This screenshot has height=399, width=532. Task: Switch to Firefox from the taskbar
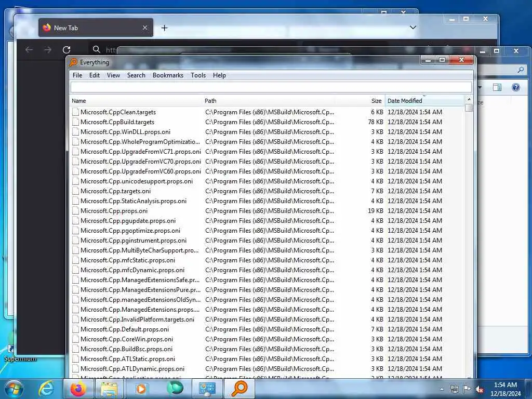78,389
